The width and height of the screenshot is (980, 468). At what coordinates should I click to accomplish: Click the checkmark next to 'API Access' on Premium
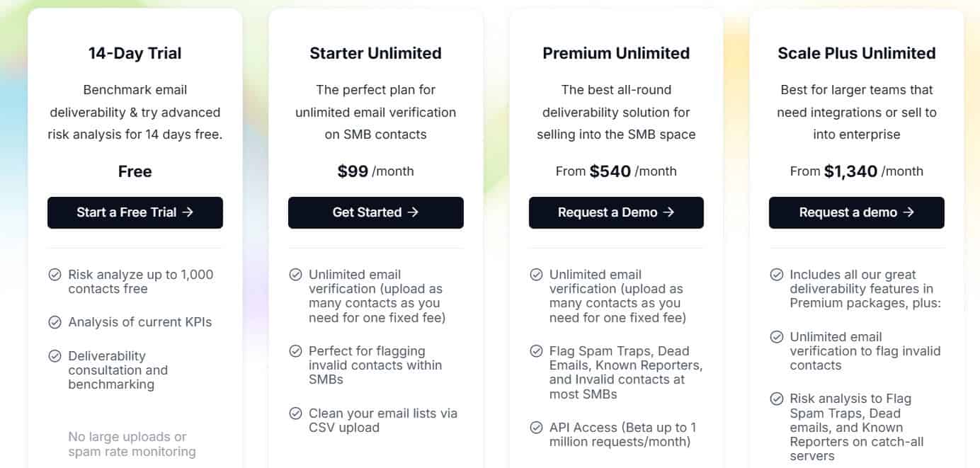[535, 428]
